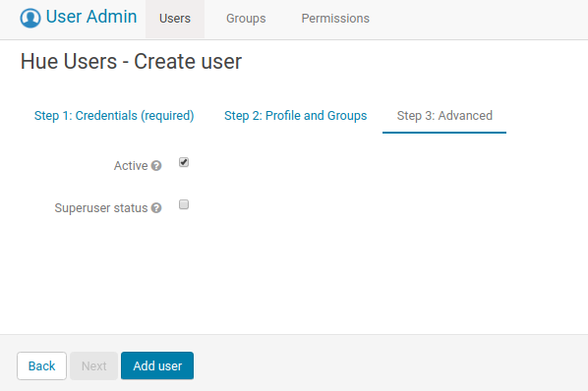This screenshot has width=588, height=391.
Task: Click the Active field label
Action: (131, 166)
